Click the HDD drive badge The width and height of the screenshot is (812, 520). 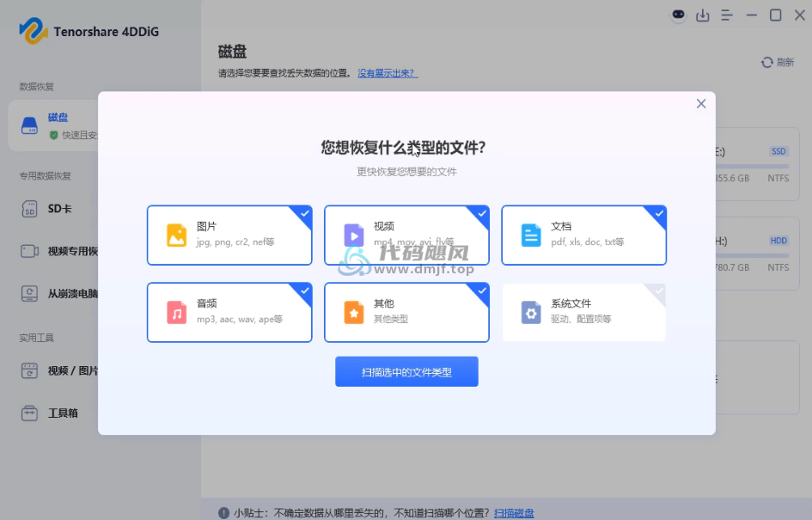click(x=778, y=241)
